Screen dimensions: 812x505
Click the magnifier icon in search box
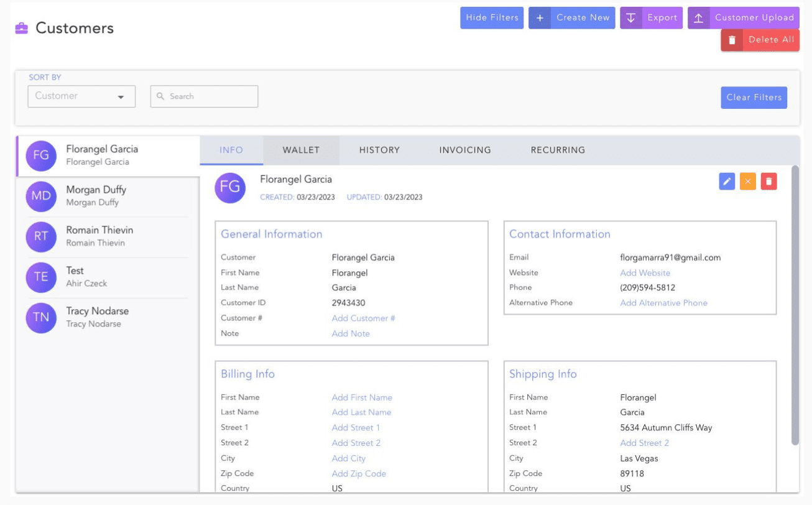click(x=160, y=96)
